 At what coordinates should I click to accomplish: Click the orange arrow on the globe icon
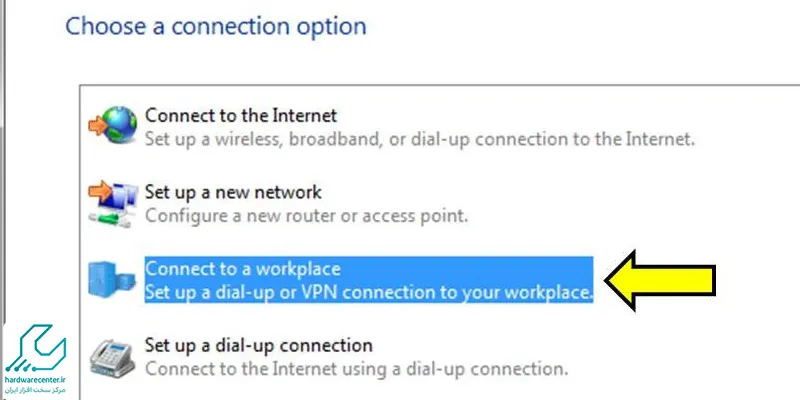97,125
